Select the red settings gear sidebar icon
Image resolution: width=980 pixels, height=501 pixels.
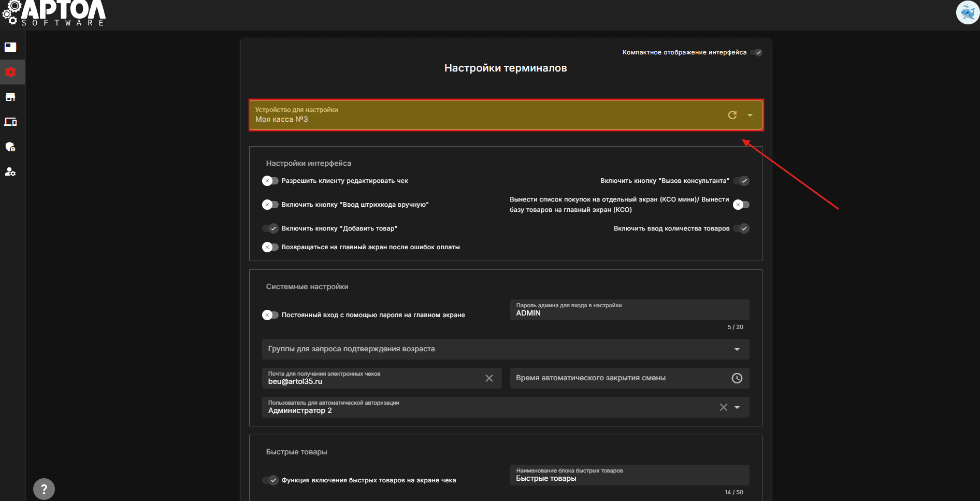10,72
